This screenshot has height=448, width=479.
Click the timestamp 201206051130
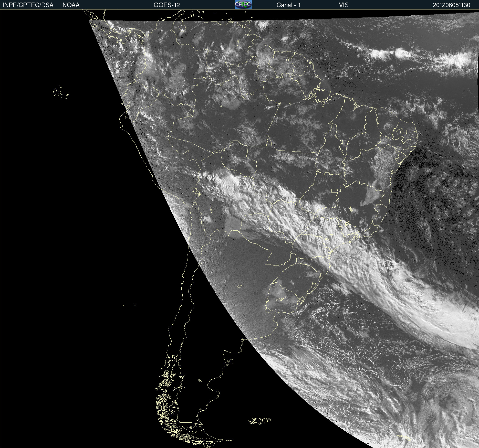452,5
